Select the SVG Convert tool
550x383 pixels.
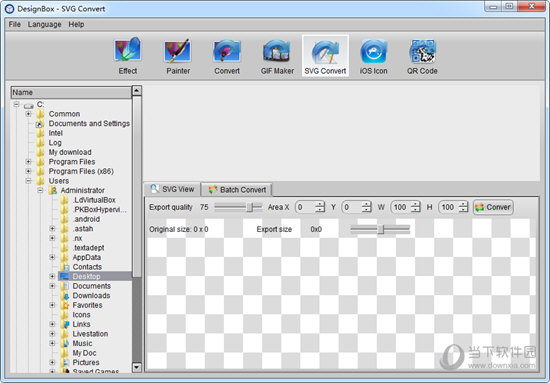[325, 56]
